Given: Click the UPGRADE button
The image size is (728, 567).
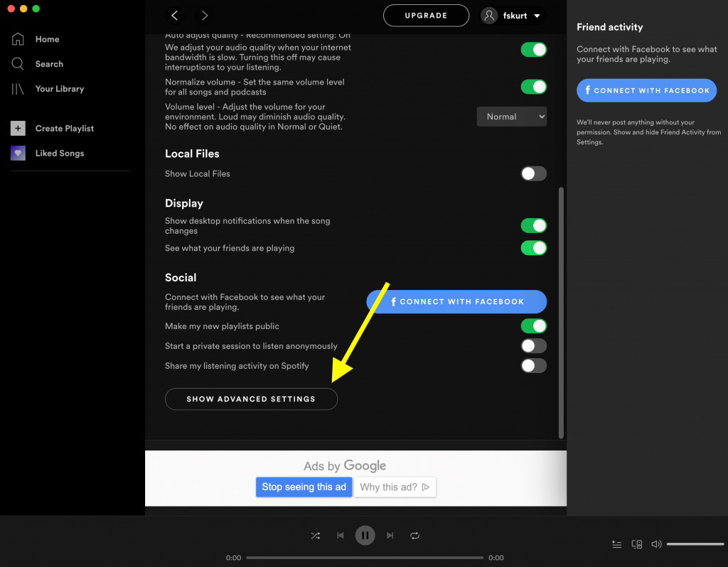Looking at the screenshot, I should tap(426, 16).
